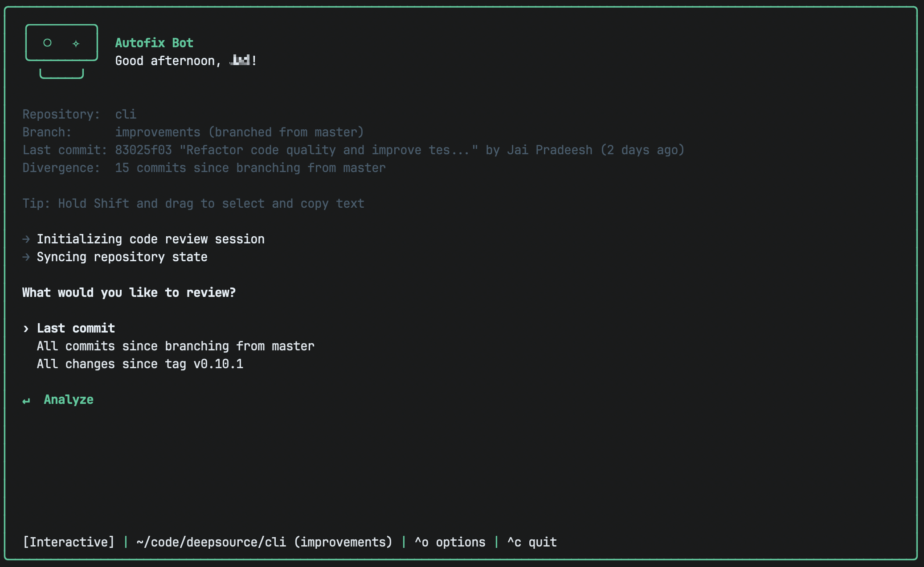Click the circle eye in robot logo
Screen dimensions: 924x567
coord(47,43)
